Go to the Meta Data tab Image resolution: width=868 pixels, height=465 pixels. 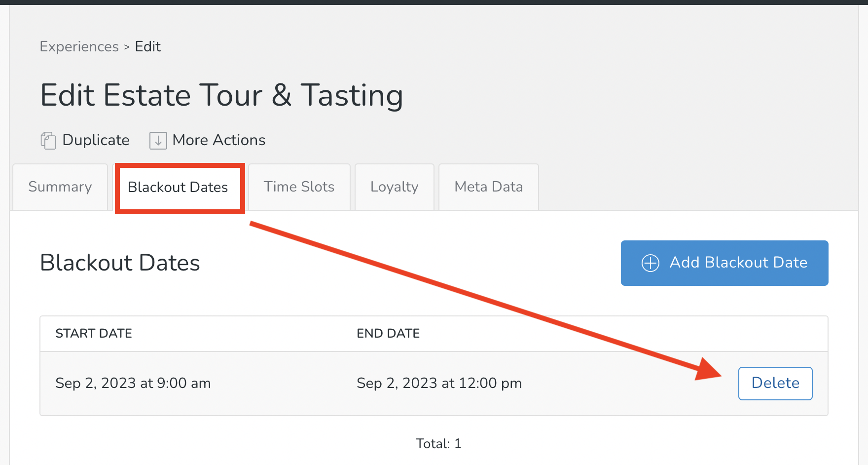pos(488,187)
